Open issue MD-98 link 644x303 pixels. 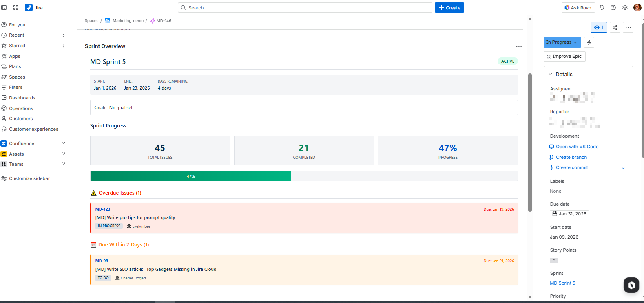[102, 261]
